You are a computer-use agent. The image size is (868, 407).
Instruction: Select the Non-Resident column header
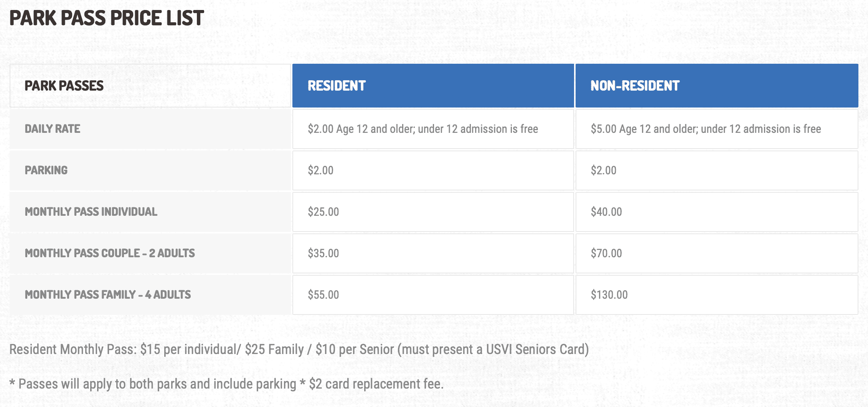(x=716, y=86)
